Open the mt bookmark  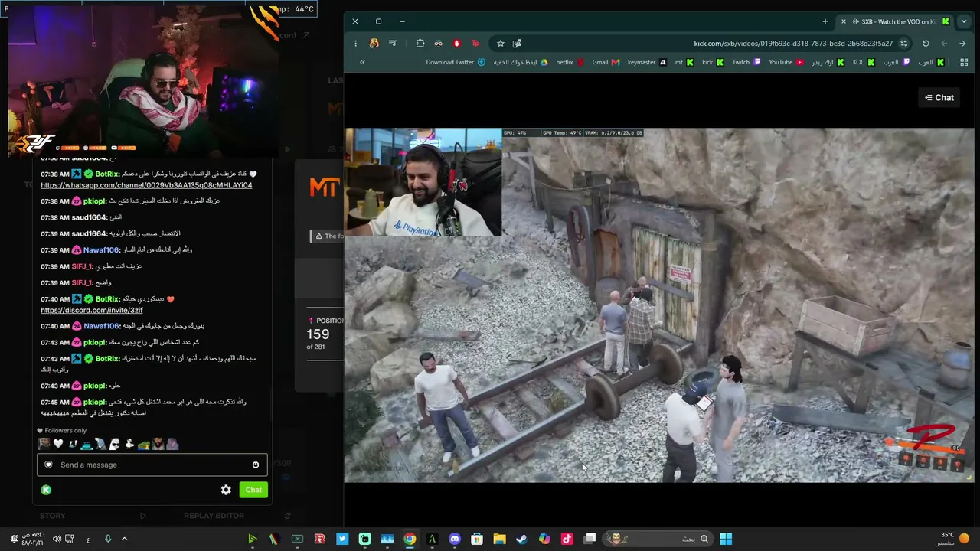pyautogui.click(x=684, y=62)
